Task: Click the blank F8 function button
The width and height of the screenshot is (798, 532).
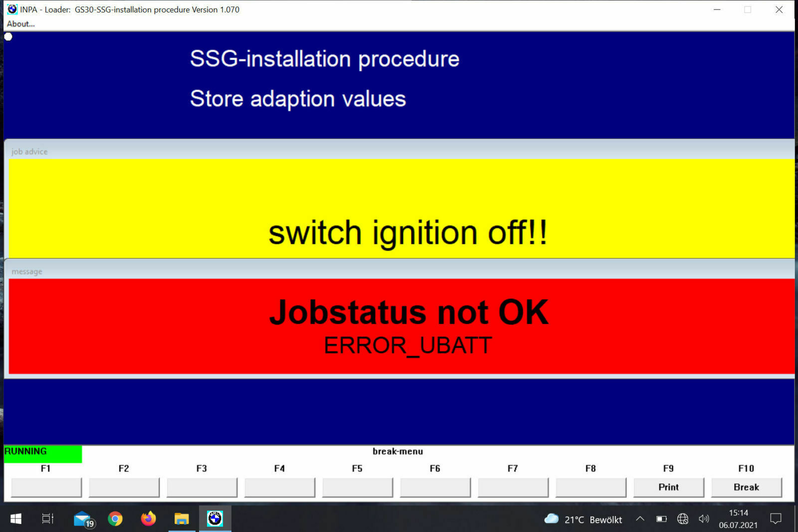Action: [x=591, y=487]
